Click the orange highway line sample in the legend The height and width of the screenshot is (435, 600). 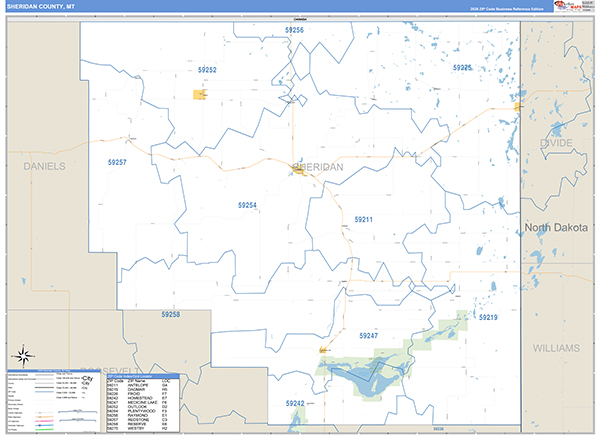pyautogui.click(x=44, y=417)
